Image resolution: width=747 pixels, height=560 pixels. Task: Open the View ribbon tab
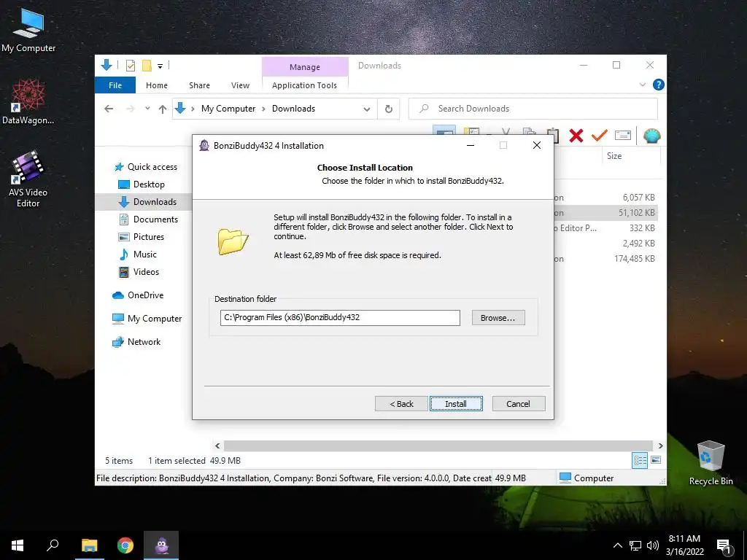click(x=240, y=85)
